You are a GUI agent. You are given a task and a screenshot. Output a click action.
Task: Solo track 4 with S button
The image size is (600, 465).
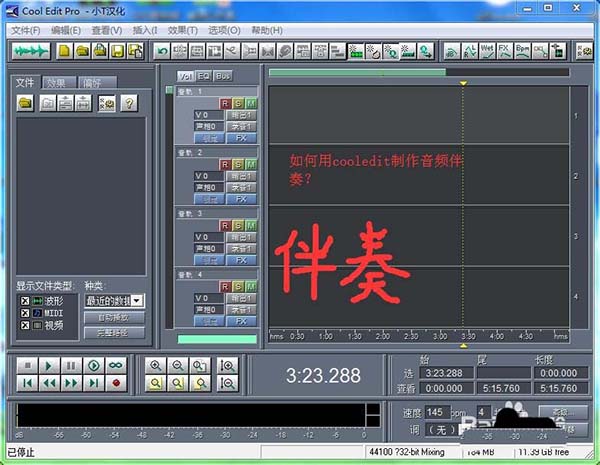tap(238, 287)
